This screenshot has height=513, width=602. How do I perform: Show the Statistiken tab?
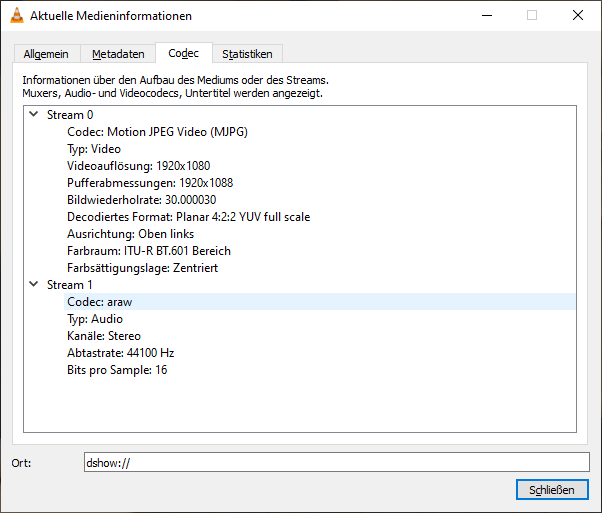pos(247,54)
